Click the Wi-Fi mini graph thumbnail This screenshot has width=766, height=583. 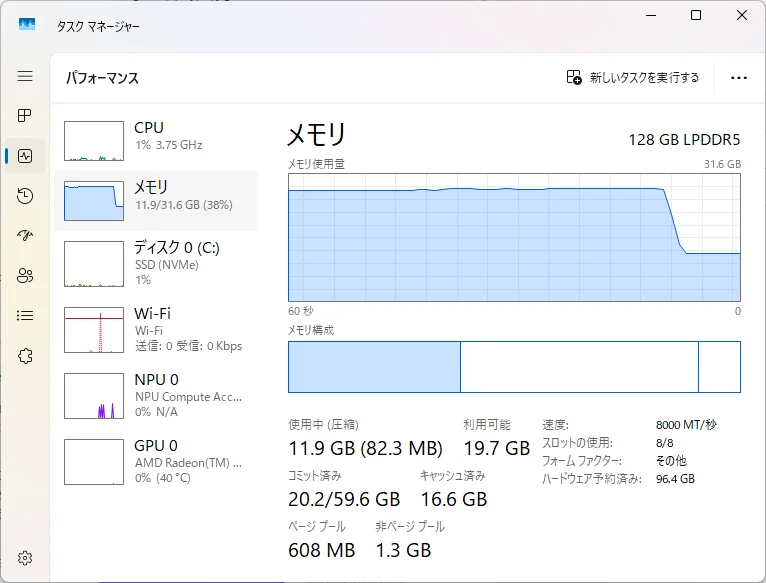94,330
